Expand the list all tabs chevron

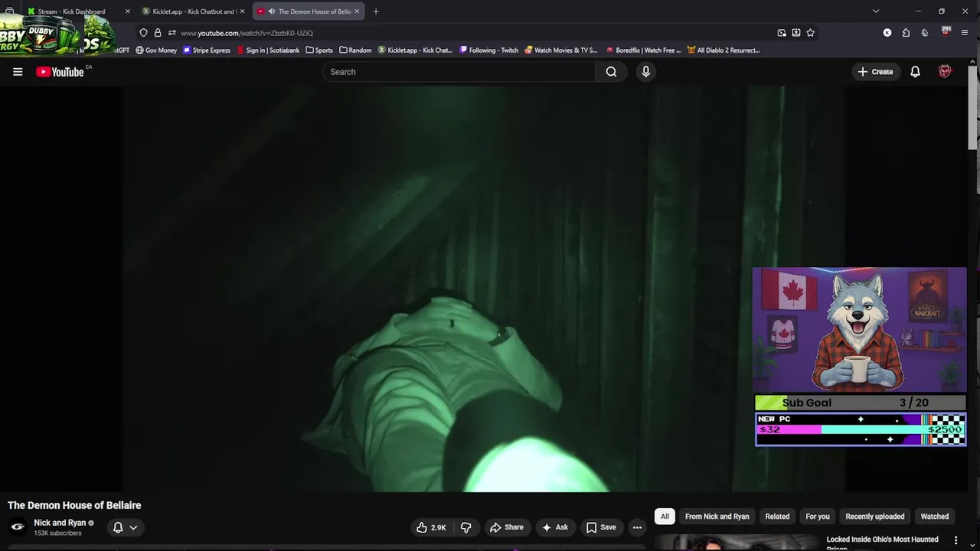[876, 11]
